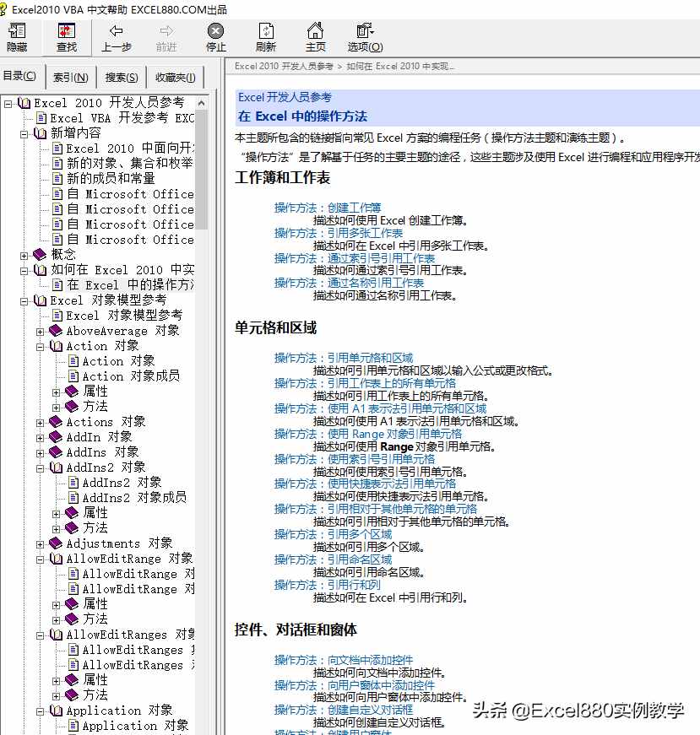700x735 pixels.
Task: Go back with the 上一步 button
Action: [x=116, y=37]
